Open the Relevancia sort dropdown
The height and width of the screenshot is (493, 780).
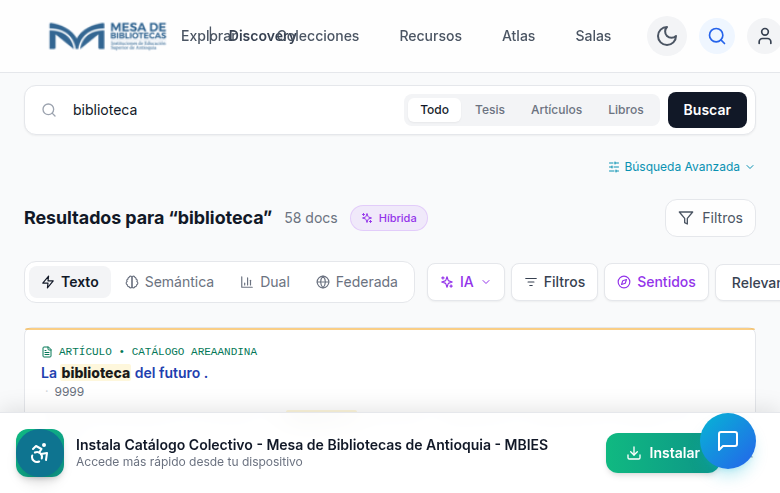748,282
